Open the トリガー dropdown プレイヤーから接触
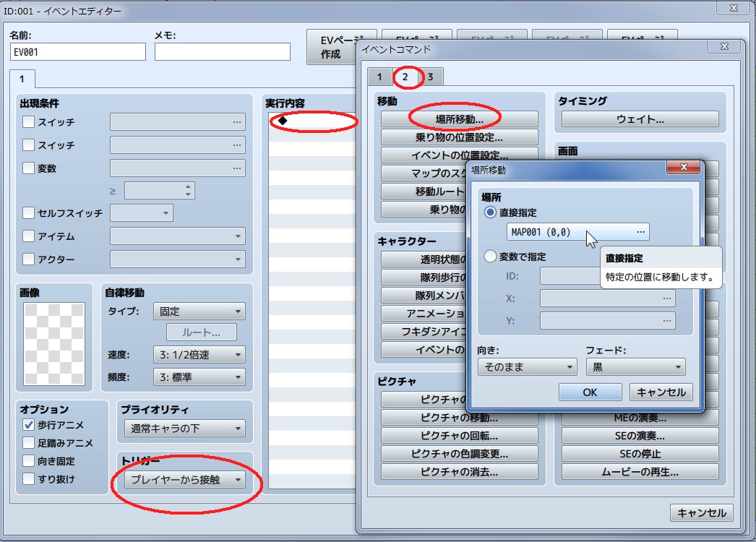This screenshot has height=542, width=756. point(184,480)
